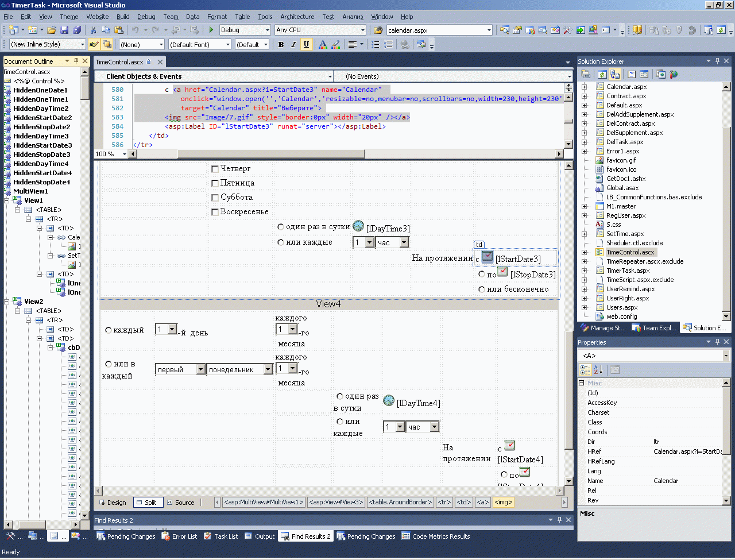Viewport: 735px width, 560px height.
Task: Check the Четверг checkbox
Action: point(215,169)
